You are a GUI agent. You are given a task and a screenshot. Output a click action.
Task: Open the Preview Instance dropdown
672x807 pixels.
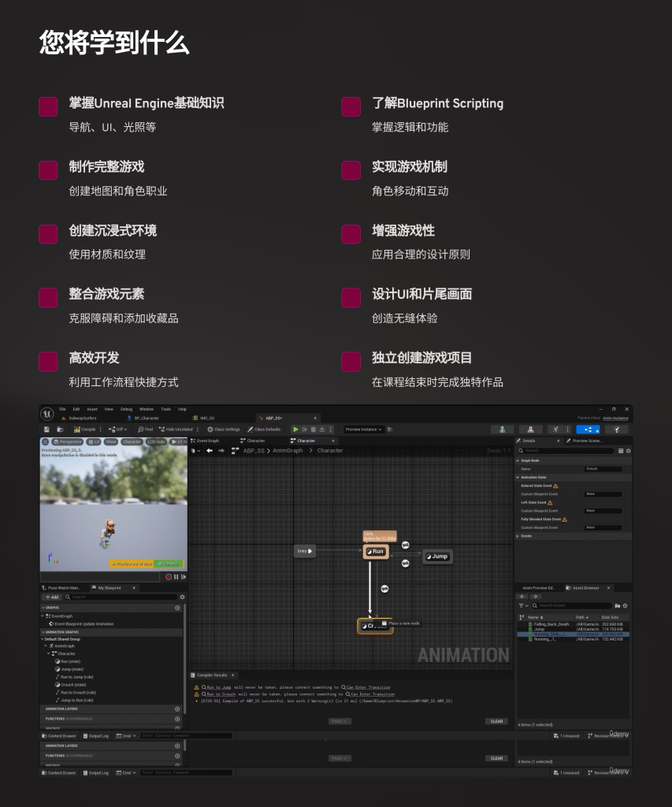point(364,430)
